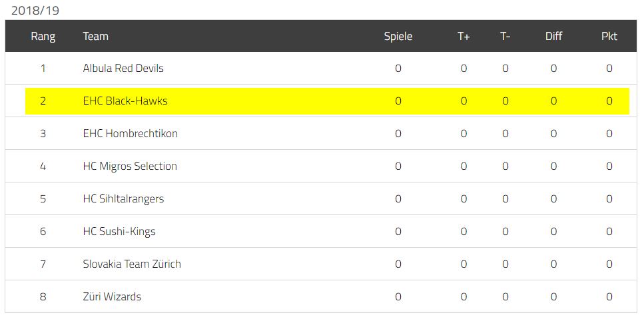Select HC Sushi-Kings team name
Viewport: 644px width, 319px height.
(119, 232)
